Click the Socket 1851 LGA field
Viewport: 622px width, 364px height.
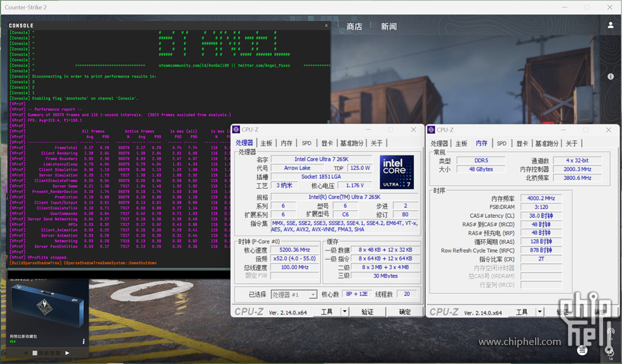(x=321, y=176)
